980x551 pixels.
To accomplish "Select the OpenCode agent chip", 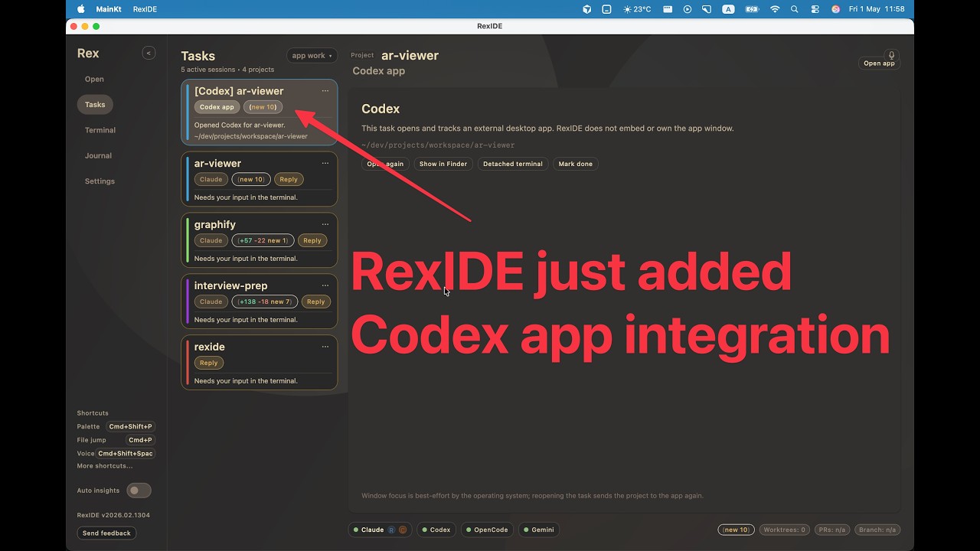I will (487, 530).
